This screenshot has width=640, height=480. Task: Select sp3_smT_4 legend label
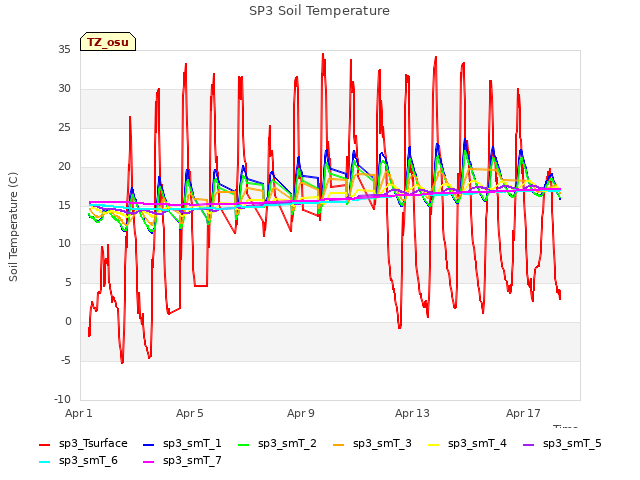point(477,444)
